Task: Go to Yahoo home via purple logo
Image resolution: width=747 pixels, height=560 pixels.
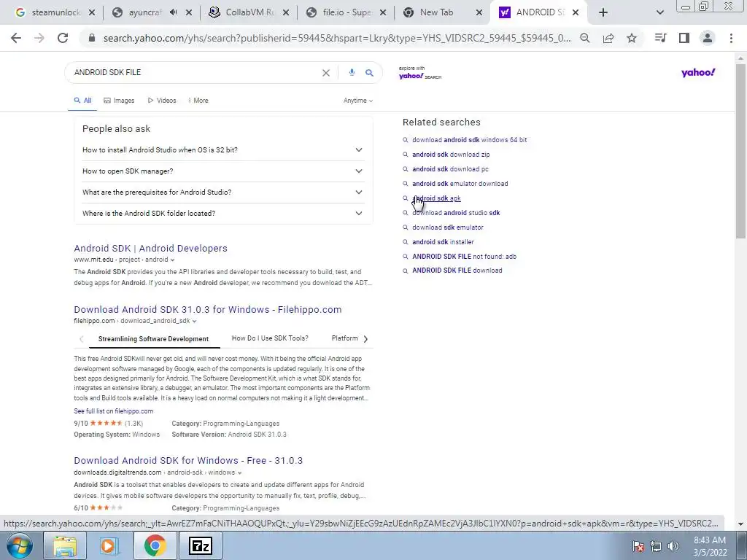Action: (698, 72)
